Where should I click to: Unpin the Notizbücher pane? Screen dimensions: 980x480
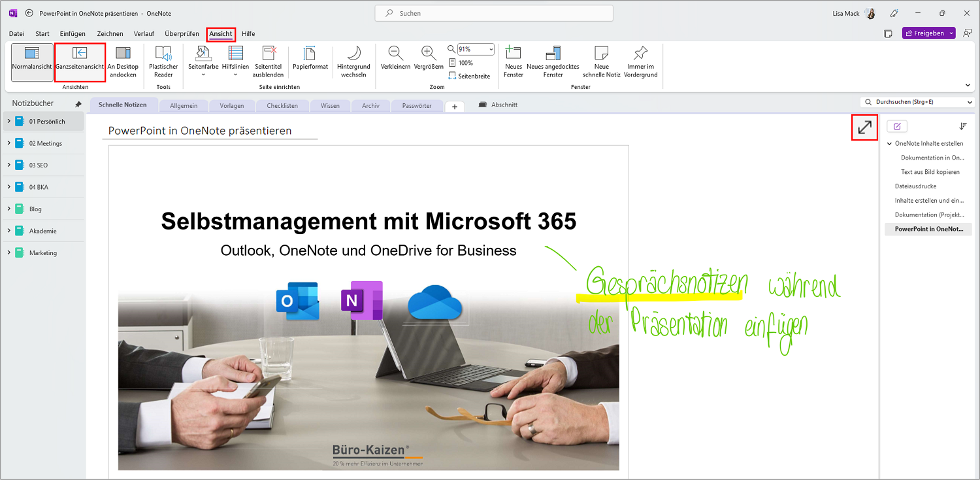78,104
